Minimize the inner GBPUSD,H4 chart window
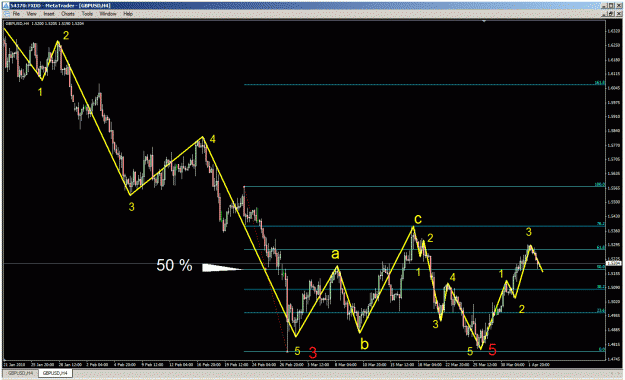The height and width of the screenshot is (380, 625). coord(605,13)
